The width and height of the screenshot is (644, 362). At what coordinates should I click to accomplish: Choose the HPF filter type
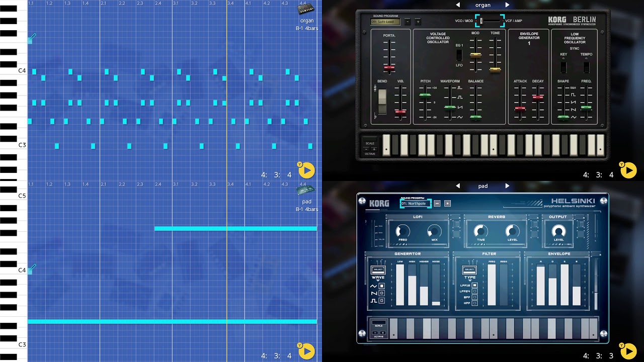click(x=474, y=303)
